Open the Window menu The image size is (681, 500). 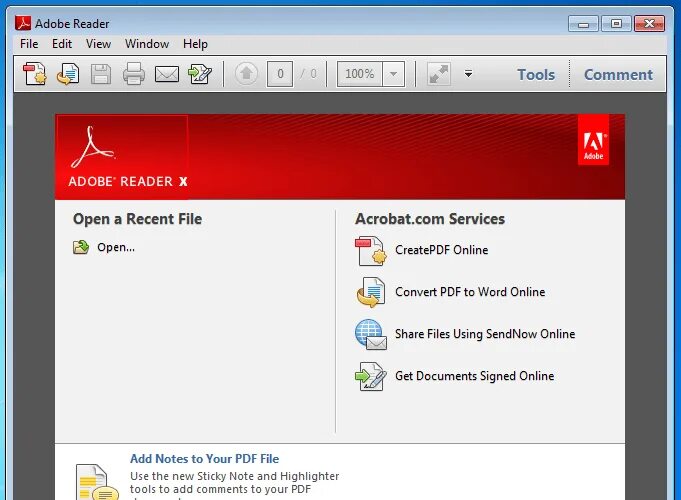(x=147, y=44)
